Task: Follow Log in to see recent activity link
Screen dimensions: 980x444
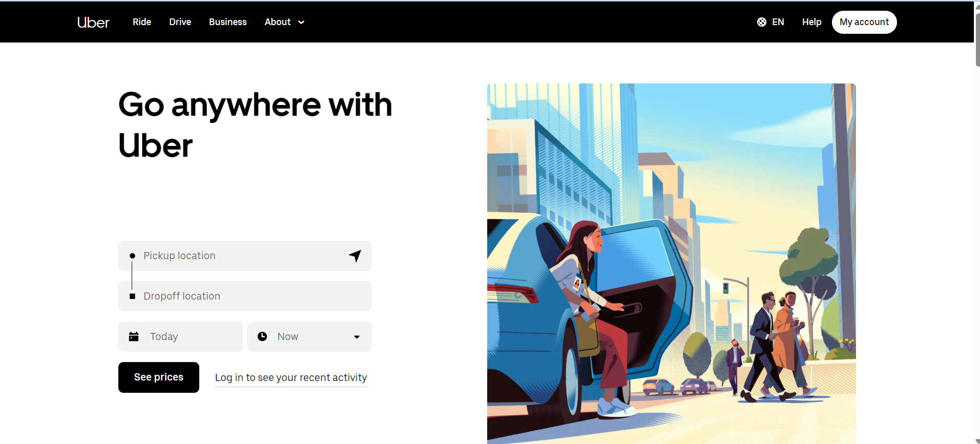Action: (291, 377)
